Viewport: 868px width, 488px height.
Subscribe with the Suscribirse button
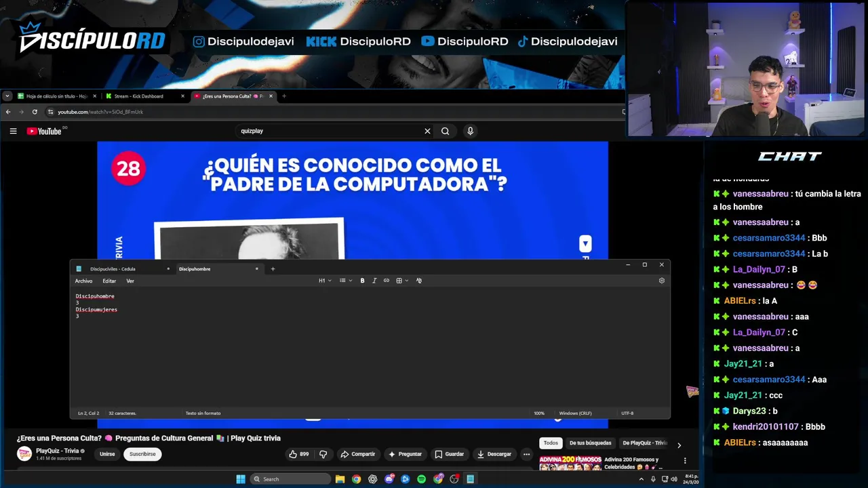pyautogui.click(x=142, y=454)
